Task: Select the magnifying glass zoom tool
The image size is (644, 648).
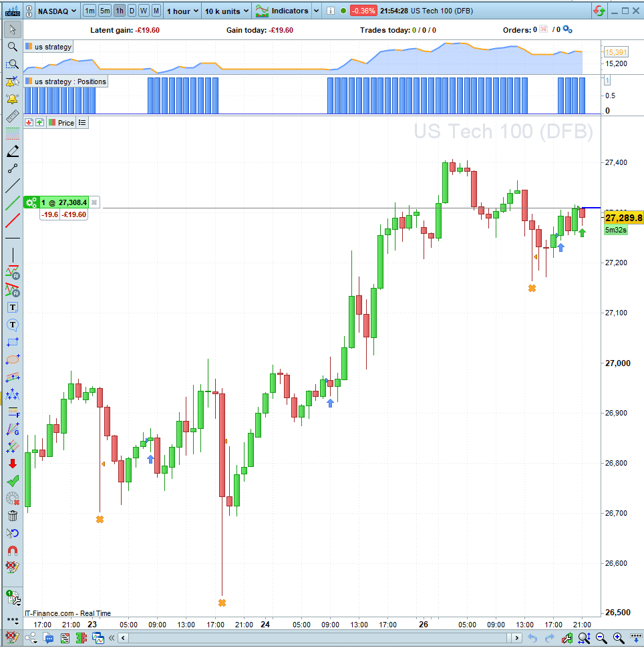Action: point(13,47)
